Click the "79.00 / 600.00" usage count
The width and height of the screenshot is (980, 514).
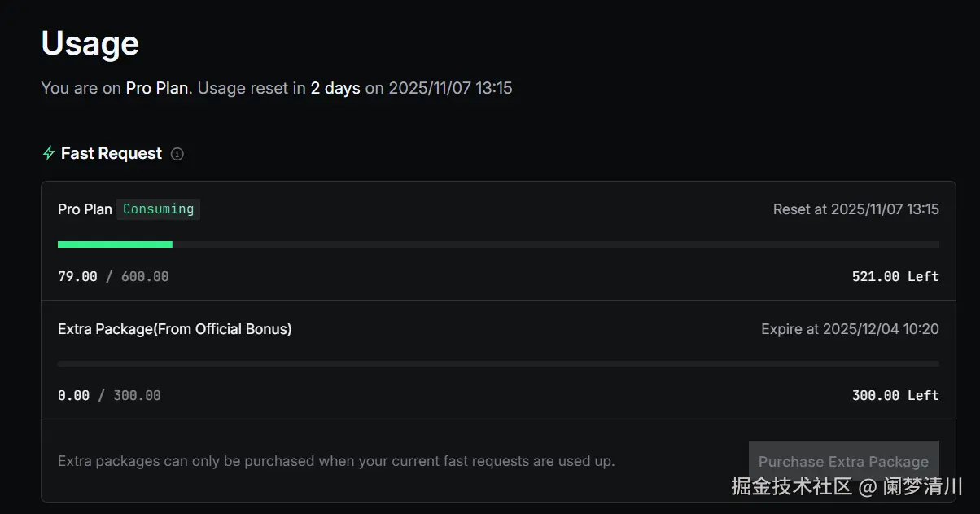click(113, 277)
